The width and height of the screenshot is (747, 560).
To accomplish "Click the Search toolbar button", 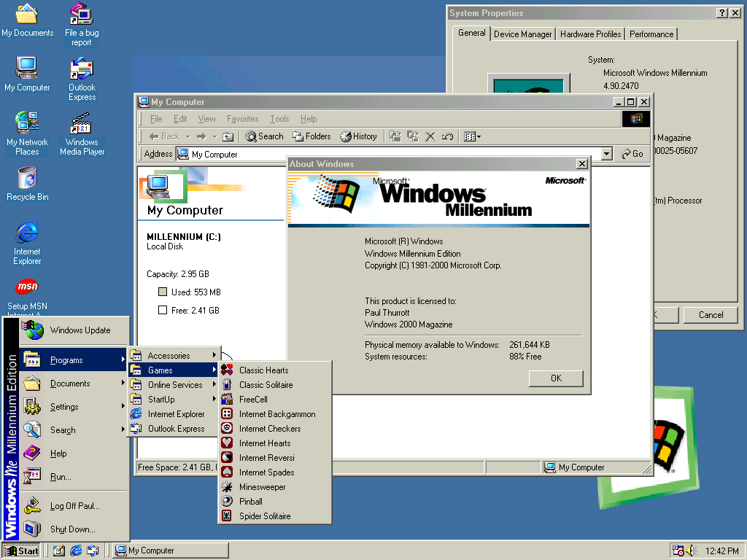I will (x=264, y=136).
